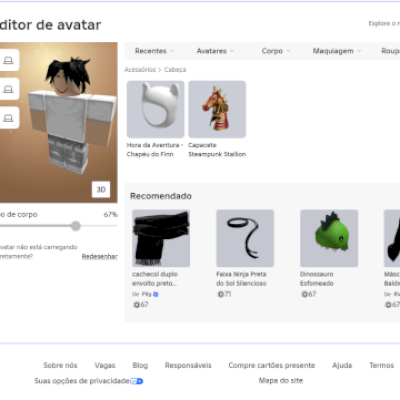The width and height of the screenshot is (400, 400).
Task: Click the Robux price icon under cachecol duplo
Action: click(136, 305)
